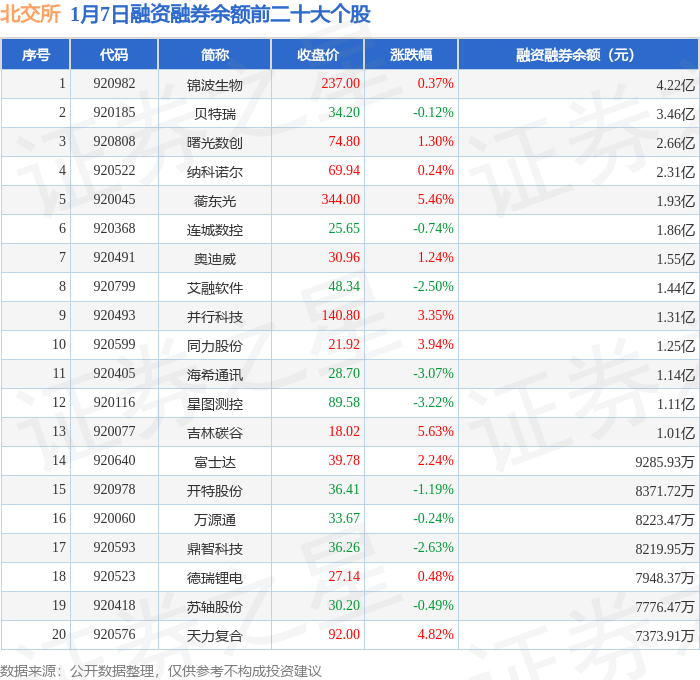Select the stock name 富士达
700x680 pixels.
(x=215, y=462)
